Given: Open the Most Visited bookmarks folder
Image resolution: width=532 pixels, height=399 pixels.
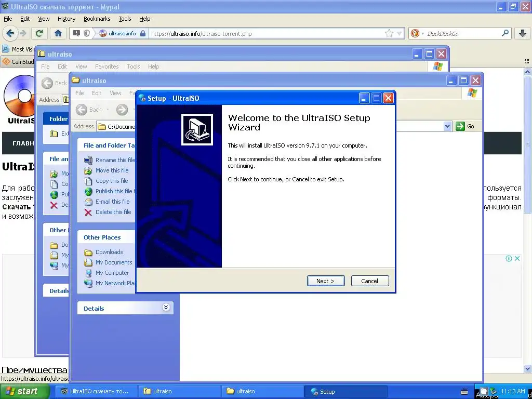Looking at the screenshot, I should point(18,49).
